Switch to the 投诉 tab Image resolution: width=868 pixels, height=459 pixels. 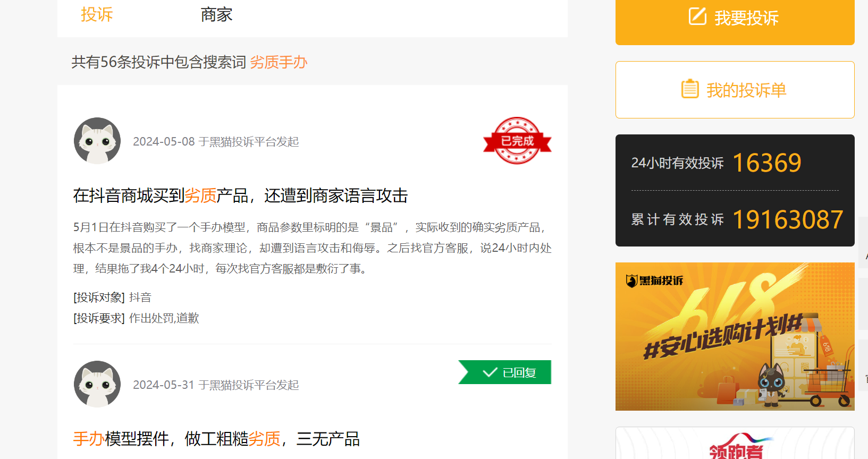97,14
